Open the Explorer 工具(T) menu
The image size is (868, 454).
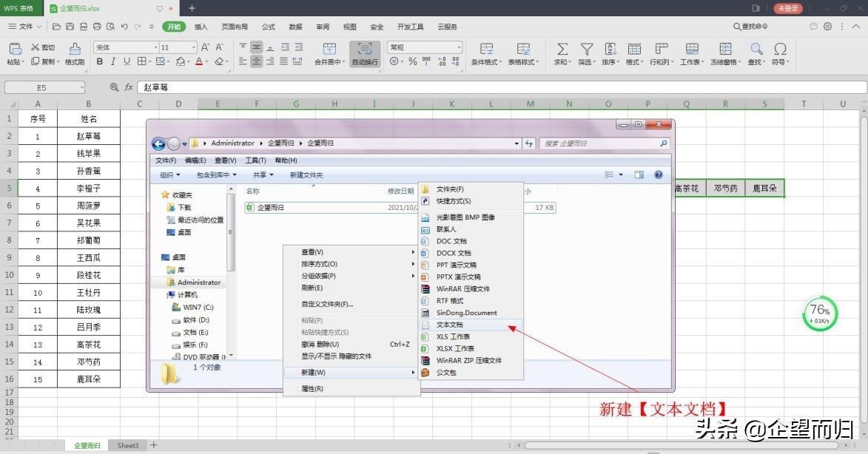[x=256, y=160]
